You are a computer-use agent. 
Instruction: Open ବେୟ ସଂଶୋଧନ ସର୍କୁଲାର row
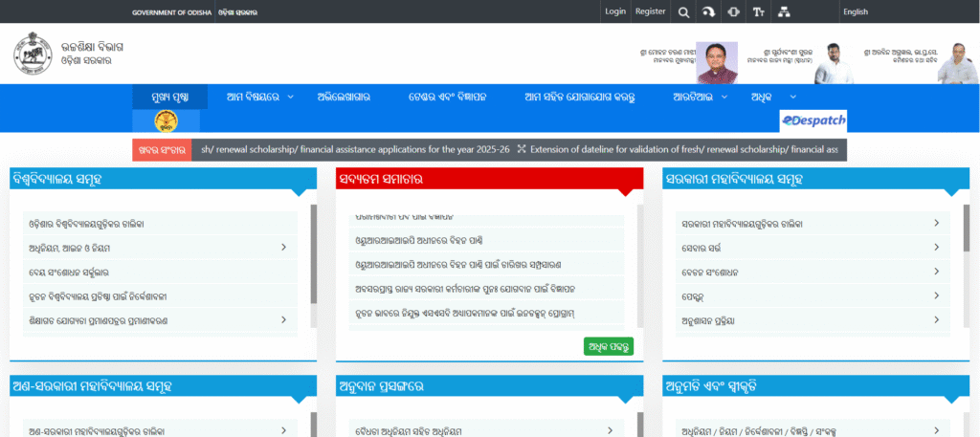click(160, 273)
